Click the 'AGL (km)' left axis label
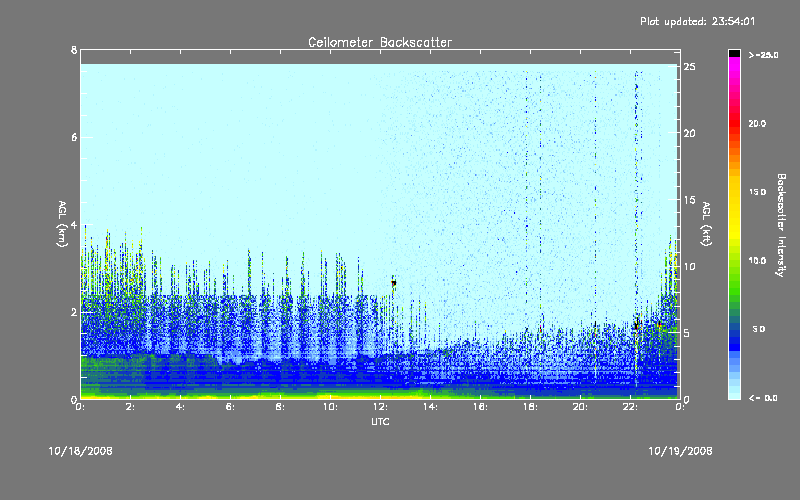The height and width of the screenshot is (500, 800). pyautogui.click(x=62, y=224)
